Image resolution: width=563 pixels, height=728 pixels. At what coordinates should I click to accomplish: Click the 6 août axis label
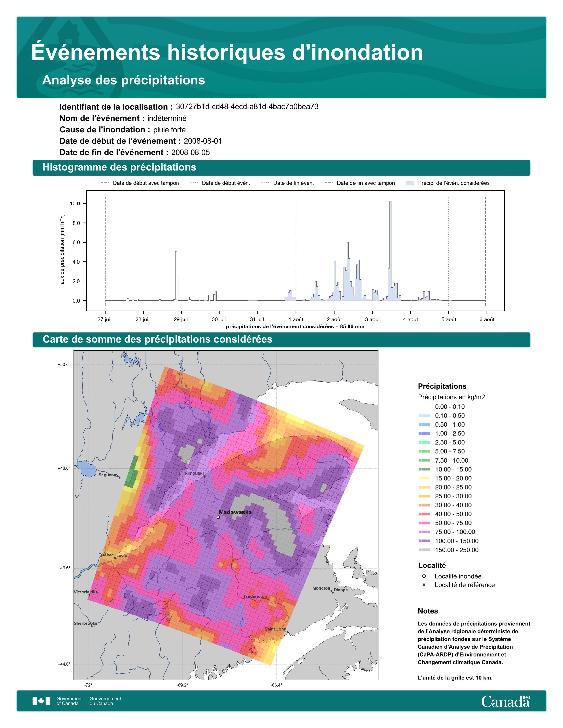coord(487,319)
